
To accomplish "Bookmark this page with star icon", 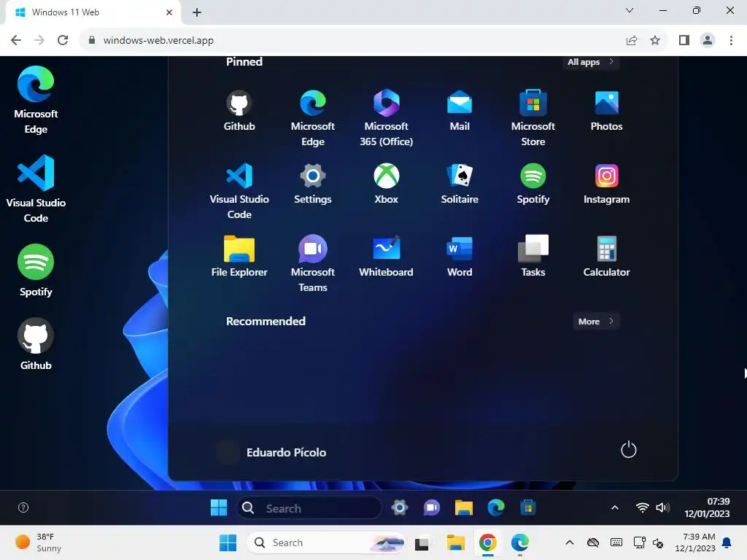I will [655, 41].
